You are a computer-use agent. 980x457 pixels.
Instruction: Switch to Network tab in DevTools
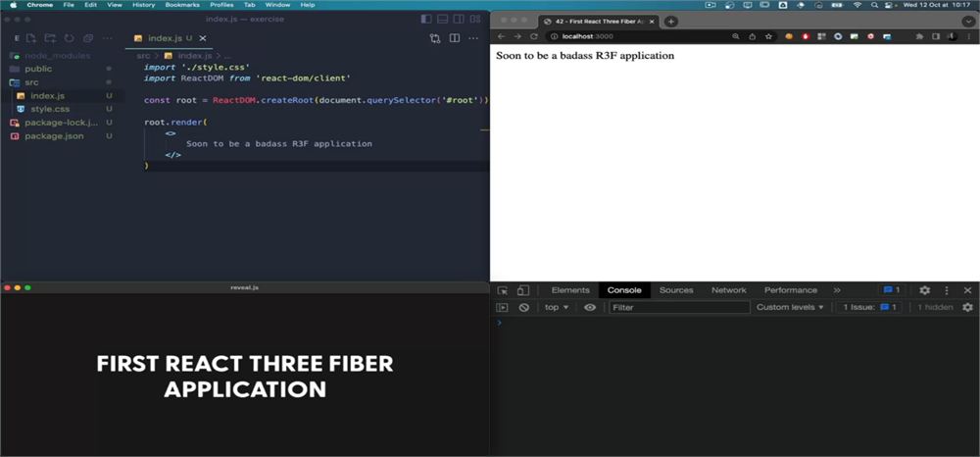click(x=729, y=290)
